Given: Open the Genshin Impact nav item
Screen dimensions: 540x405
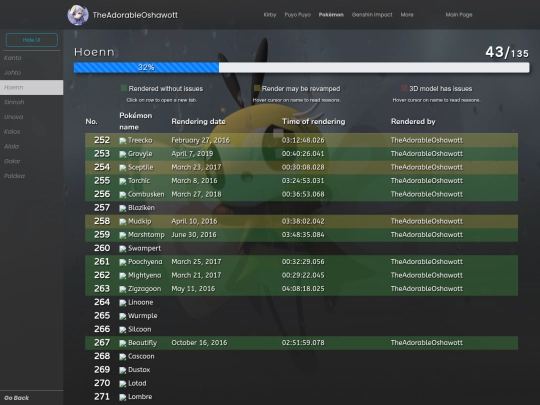Looking at the screenshot, I should pos(372,15).
